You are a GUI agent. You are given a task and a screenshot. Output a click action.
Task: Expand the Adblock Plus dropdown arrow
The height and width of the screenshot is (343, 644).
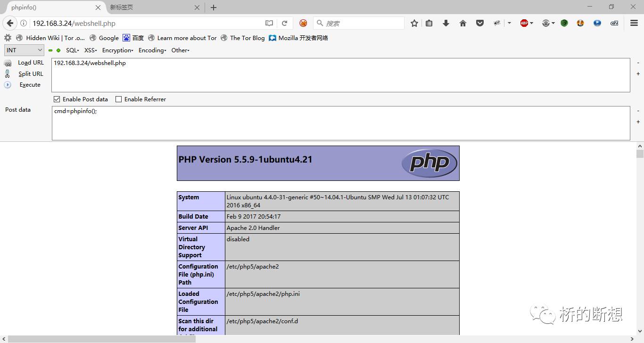click(532, 23)
